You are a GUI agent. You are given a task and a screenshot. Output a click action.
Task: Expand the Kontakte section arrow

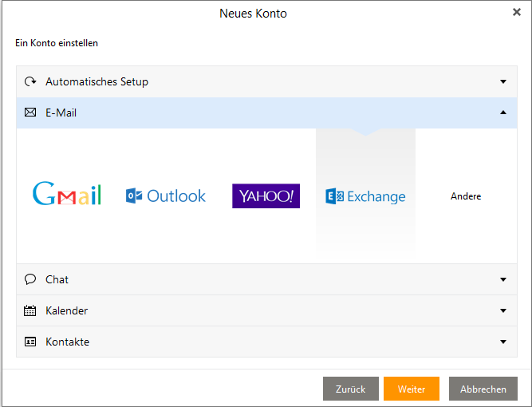503,342
